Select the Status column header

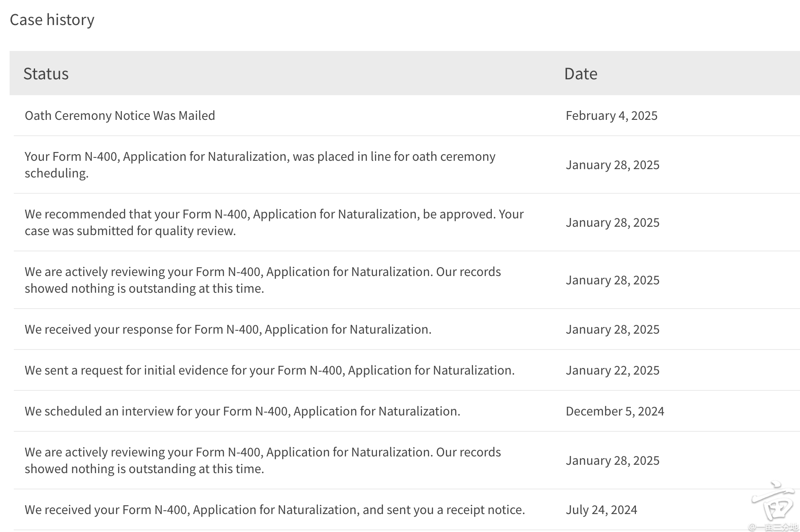click(x=46, y=73)
